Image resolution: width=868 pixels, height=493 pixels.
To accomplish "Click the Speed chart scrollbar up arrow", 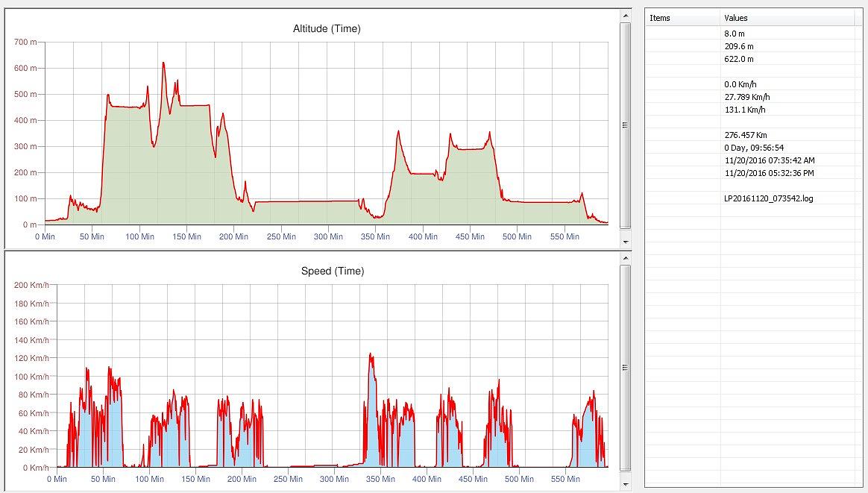I will coord(626,258).
